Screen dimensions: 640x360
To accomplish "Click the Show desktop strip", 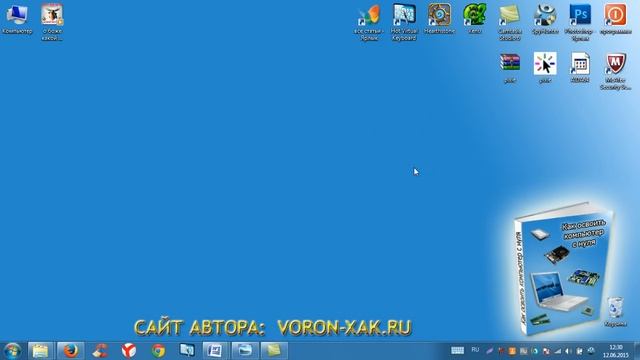I will click(637, 351).
